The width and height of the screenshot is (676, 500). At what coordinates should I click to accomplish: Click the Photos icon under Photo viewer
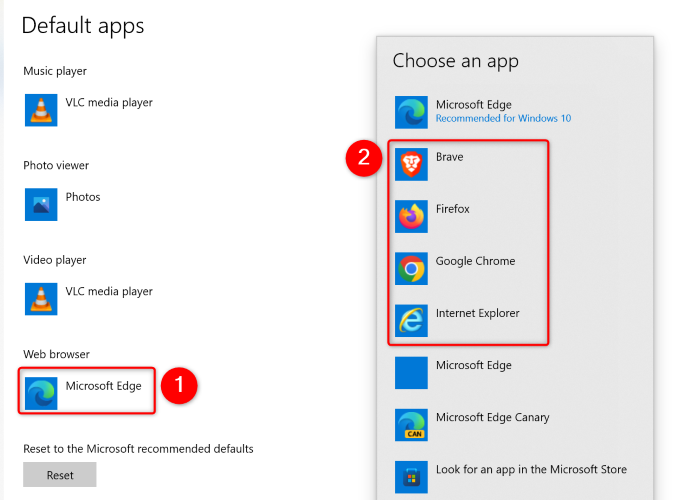tap(41, 204)
